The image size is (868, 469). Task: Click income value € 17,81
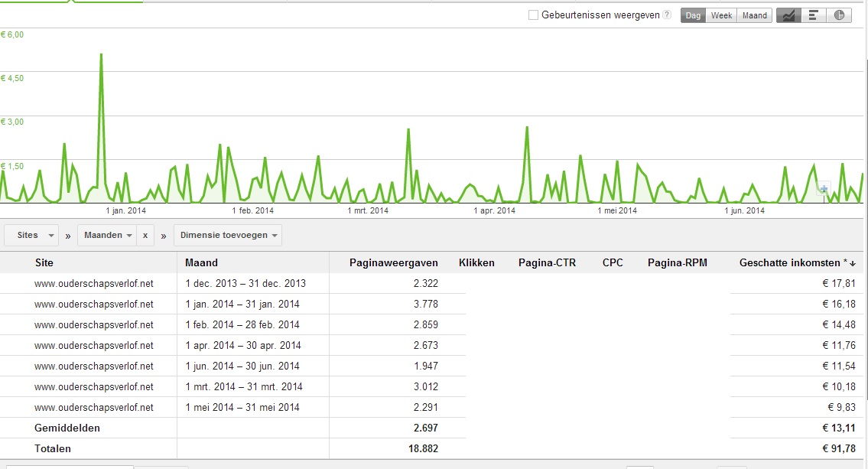(x=839, y=284)
